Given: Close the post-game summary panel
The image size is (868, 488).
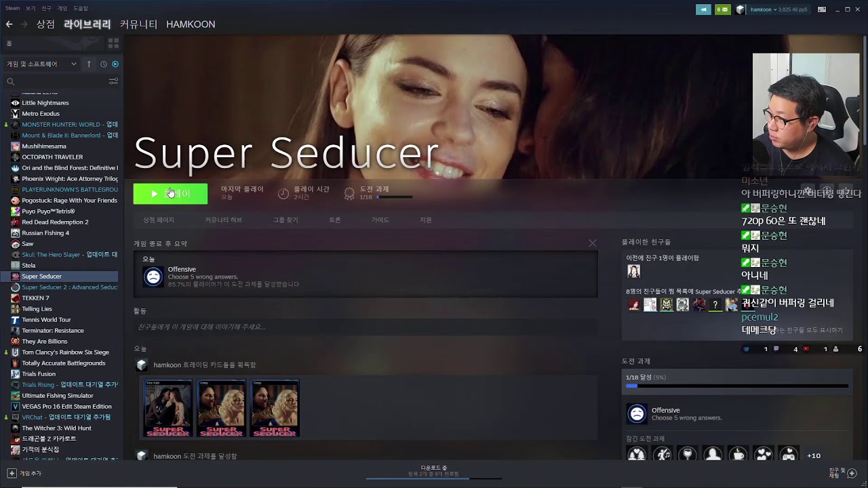Looking at the screenshot, I should [x=593, y=243].
